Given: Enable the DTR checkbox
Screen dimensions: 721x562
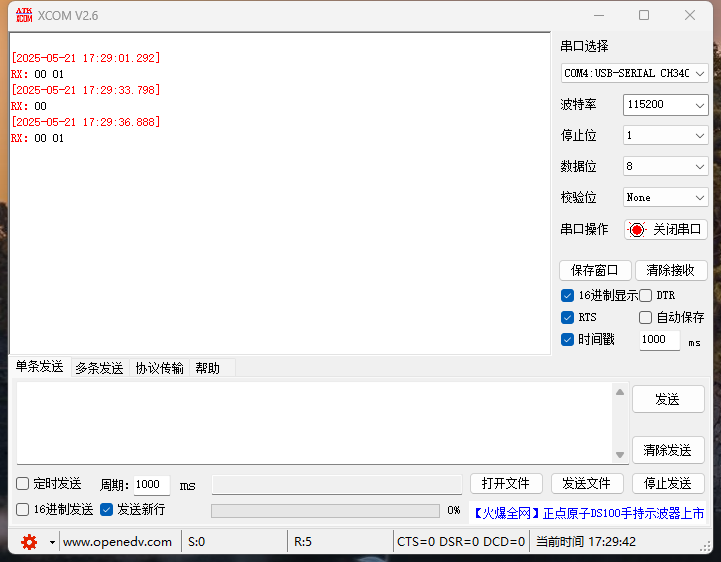Looking at the screenshot, I should (646, 295).
